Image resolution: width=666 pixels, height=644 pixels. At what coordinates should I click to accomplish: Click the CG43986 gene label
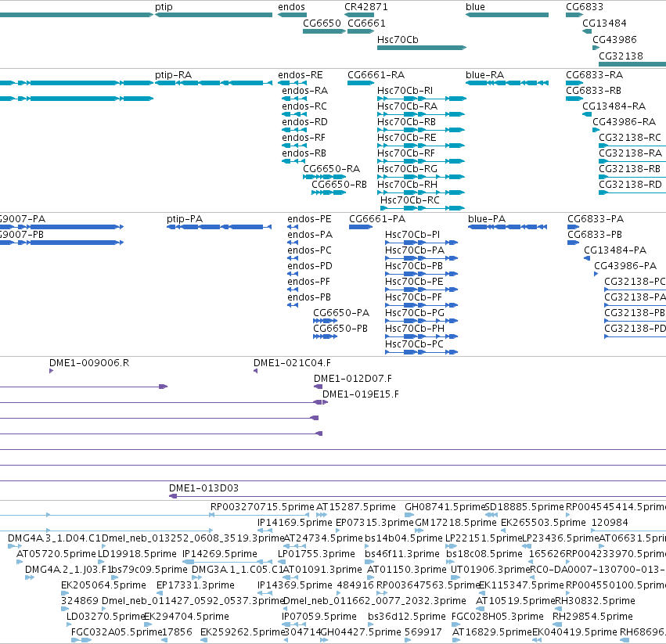tap(614, 39)
